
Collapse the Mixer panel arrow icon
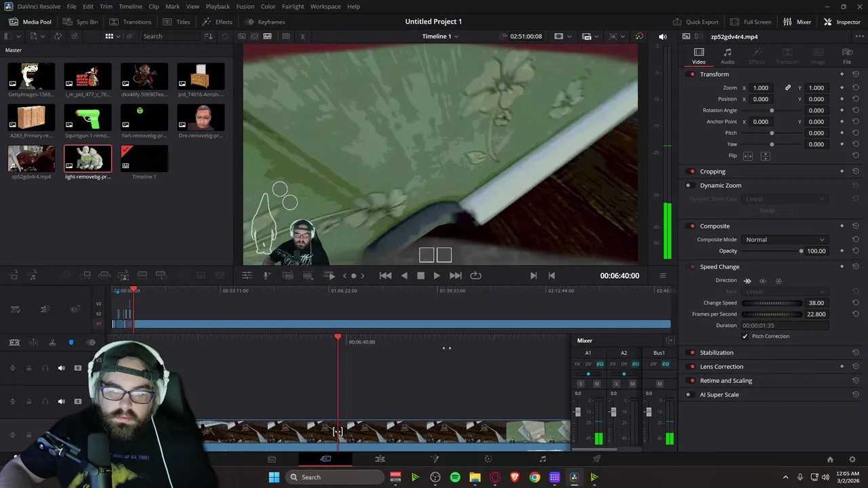point(671,340)
